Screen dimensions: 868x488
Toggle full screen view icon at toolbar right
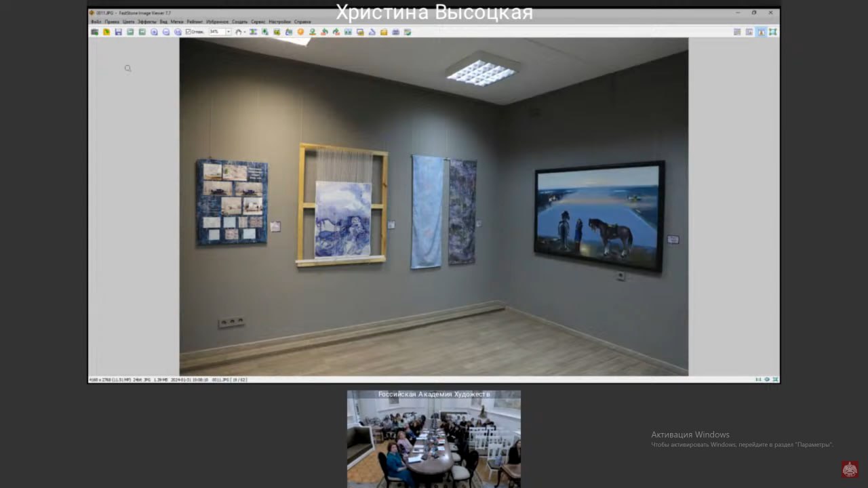772,32
